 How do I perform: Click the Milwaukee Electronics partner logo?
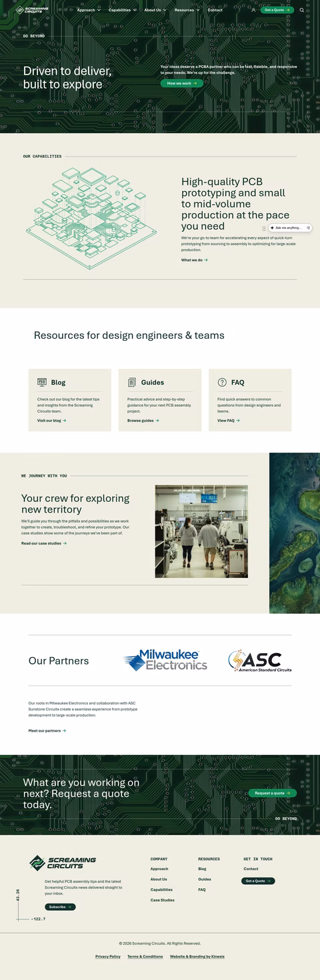coord(165,660)
